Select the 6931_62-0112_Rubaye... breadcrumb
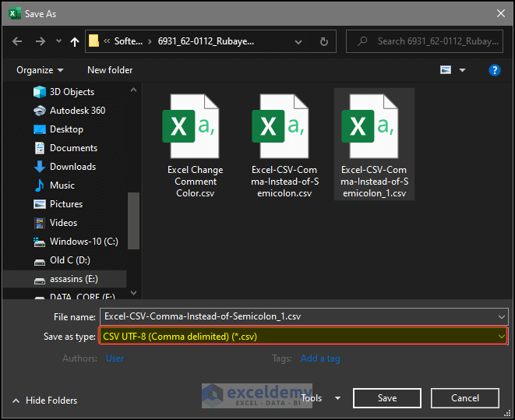 click(206, 41)
